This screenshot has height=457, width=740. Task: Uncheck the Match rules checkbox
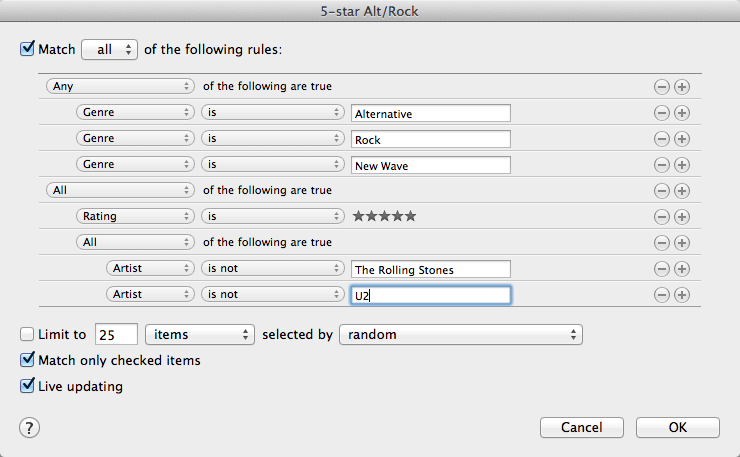pos(27,48)
